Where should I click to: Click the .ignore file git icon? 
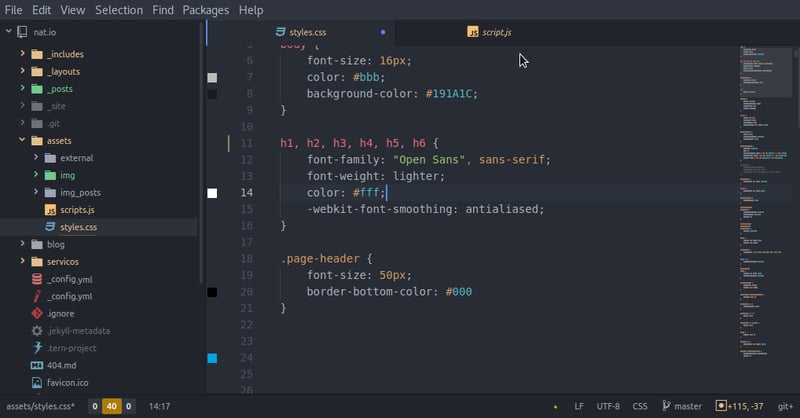point(37,313)
